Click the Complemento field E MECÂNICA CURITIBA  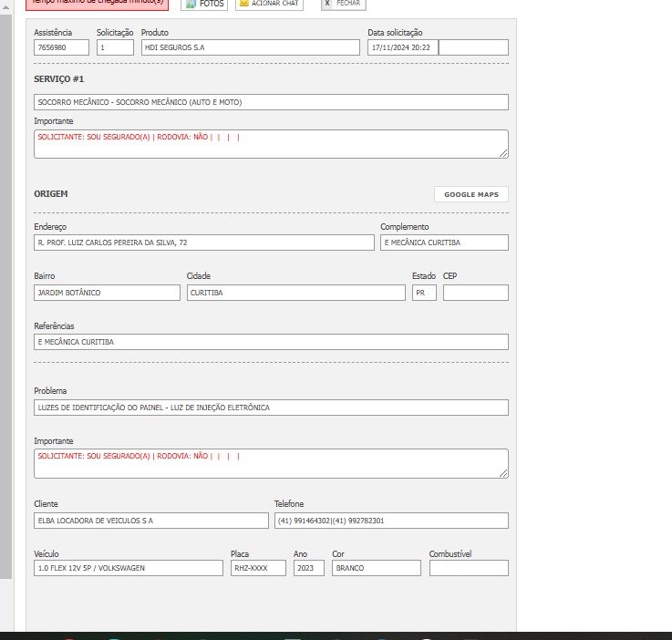pyautogui.click(x=444, y=243)
